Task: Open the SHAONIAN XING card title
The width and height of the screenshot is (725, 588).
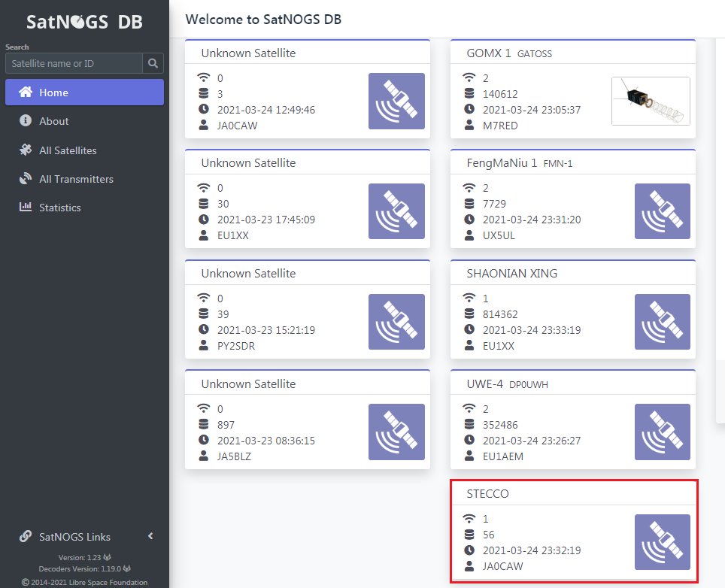Action: [512, 274]
